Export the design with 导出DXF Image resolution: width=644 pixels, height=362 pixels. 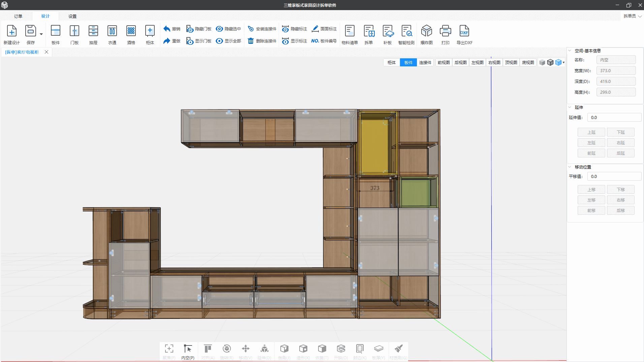pos(464,31)
